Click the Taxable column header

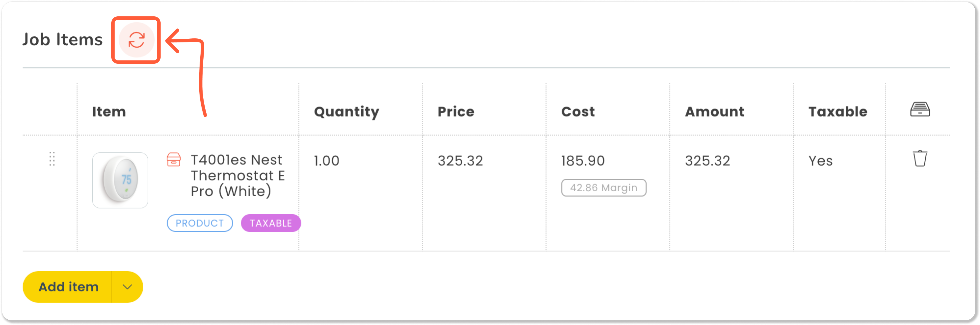[x=838, y=112]
